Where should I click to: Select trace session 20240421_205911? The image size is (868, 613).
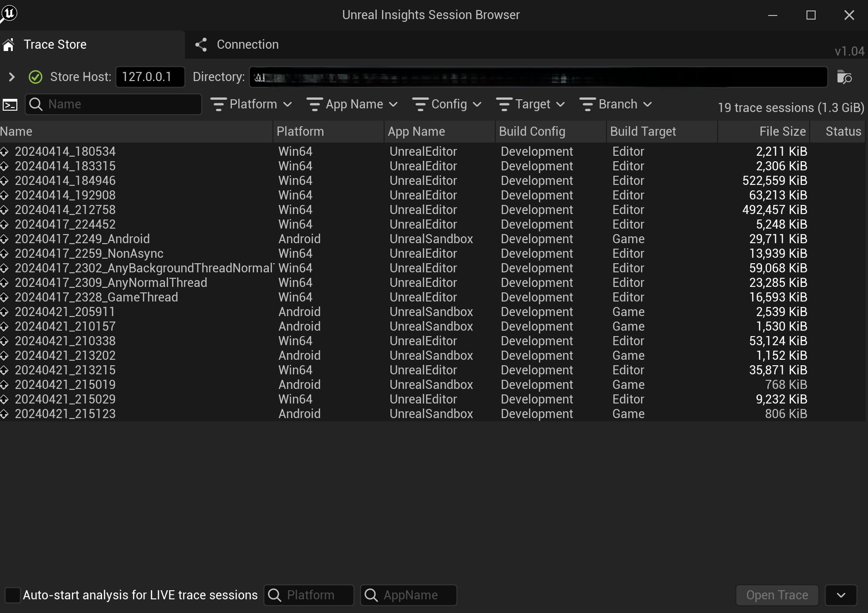click(x=432, y=312)
